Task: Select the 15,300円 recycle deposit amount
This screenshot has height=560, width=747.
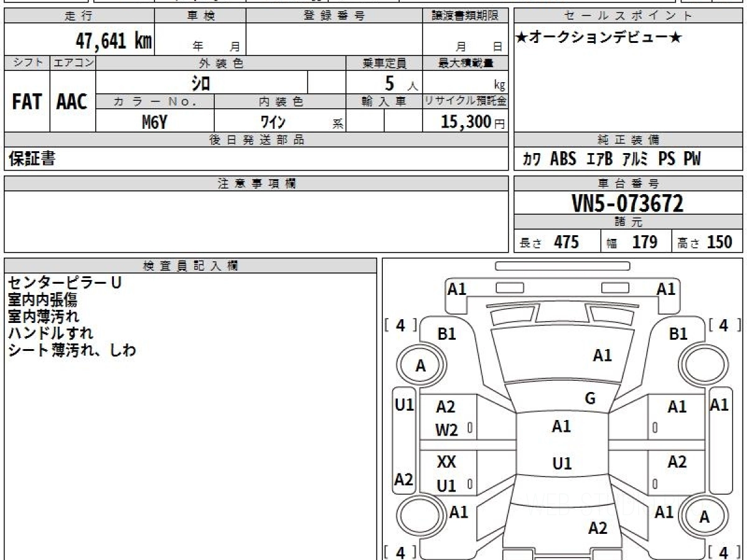Action: coord(473,122)
